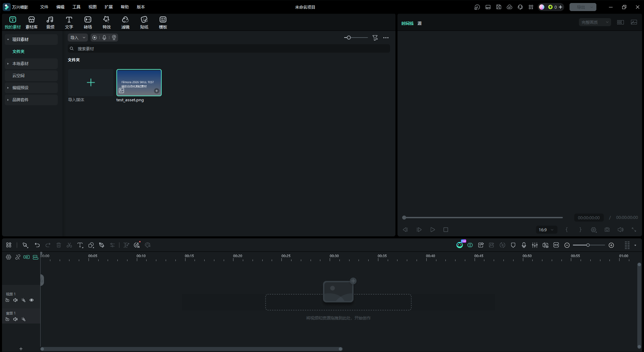Mute the 音频 1 track

(x=15, y=319)
